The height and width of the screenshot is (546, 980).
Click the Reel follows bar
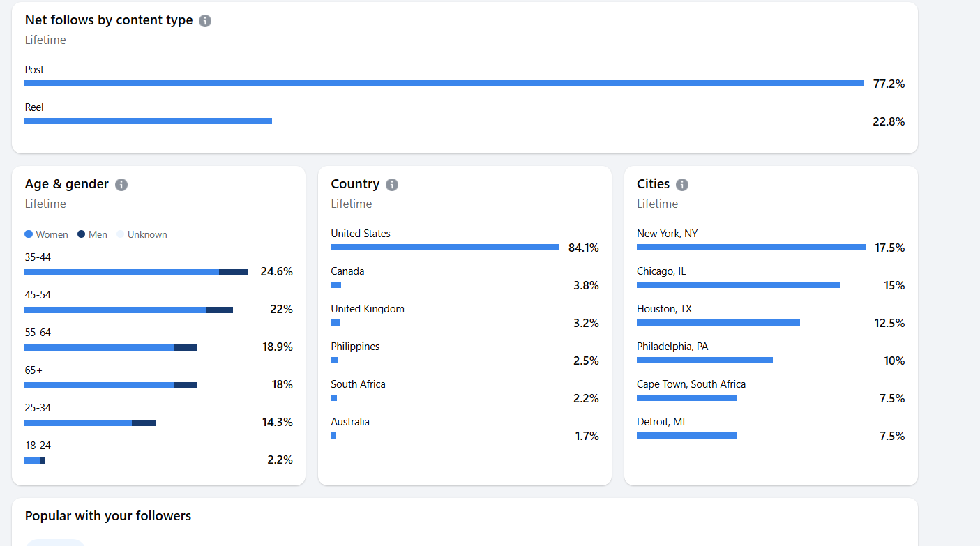[x=148, y=121]
